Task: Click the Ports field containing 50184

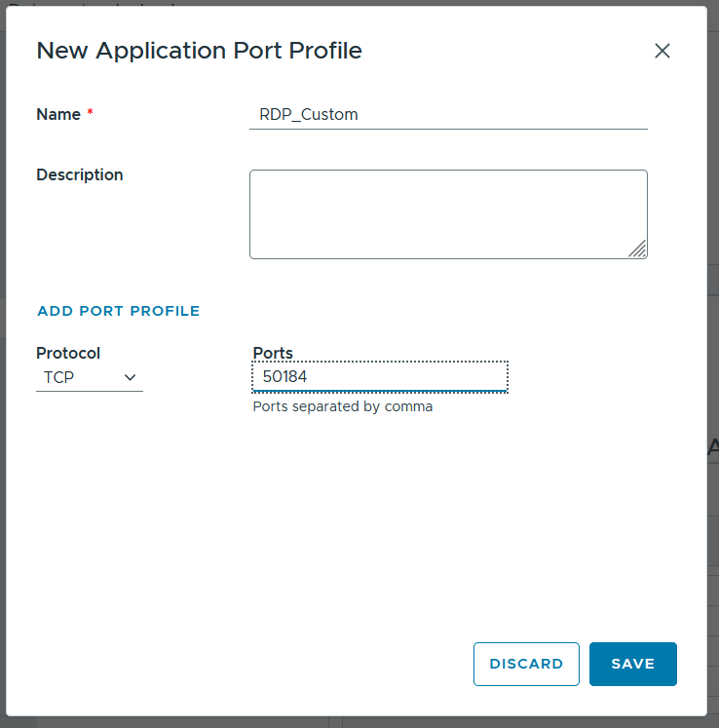Action: click(x=380, y=376)
